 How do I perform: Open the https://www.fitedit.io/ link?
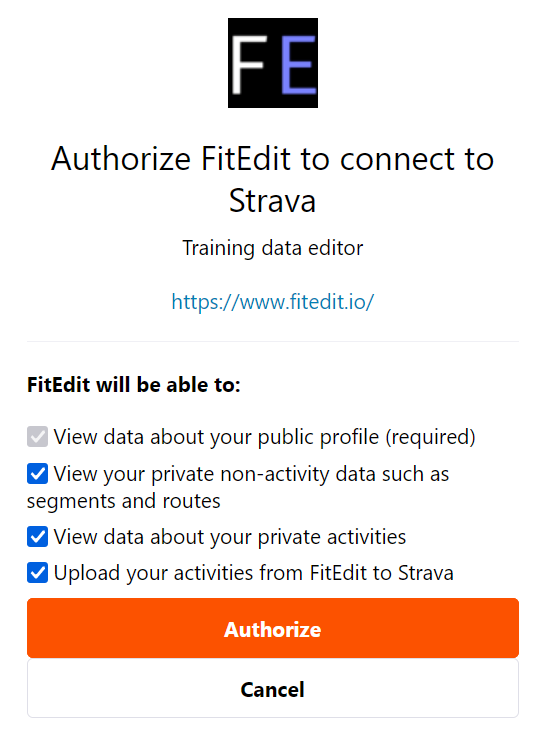(272, 302)
